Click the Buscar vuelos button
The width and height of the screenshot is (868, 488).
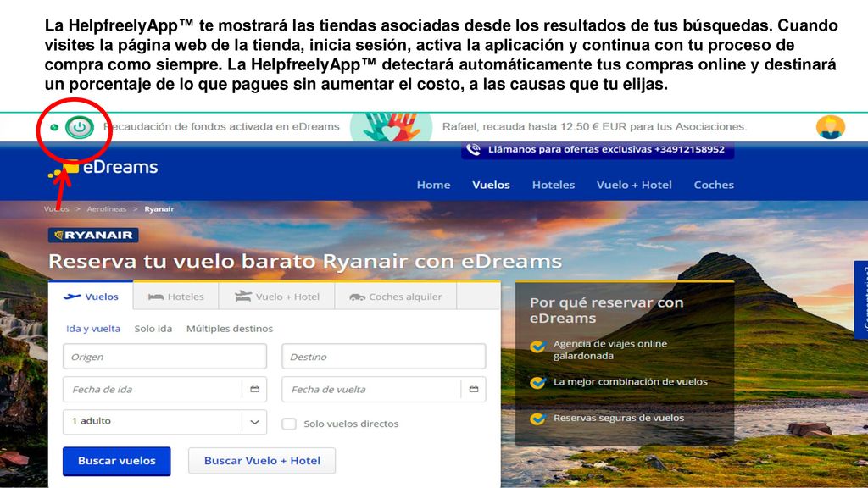(117, 461)
